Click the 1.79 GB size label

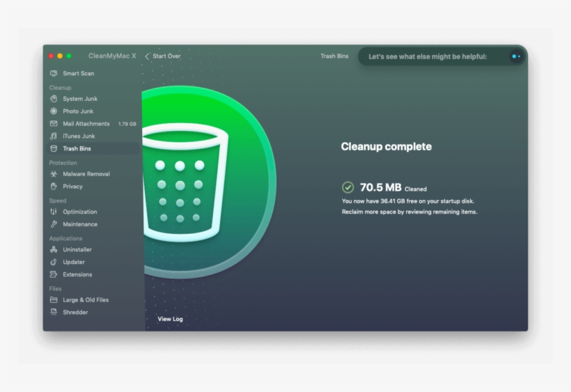(127, 124)
